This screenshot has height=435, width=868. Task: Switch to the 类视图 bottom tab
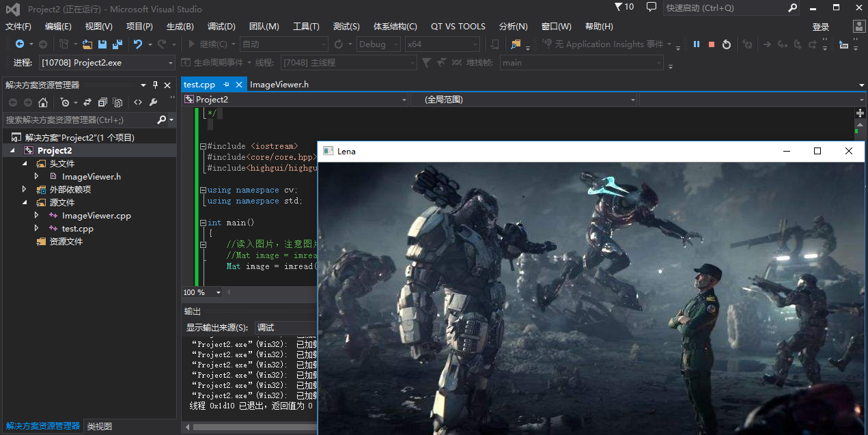point(100,426)
